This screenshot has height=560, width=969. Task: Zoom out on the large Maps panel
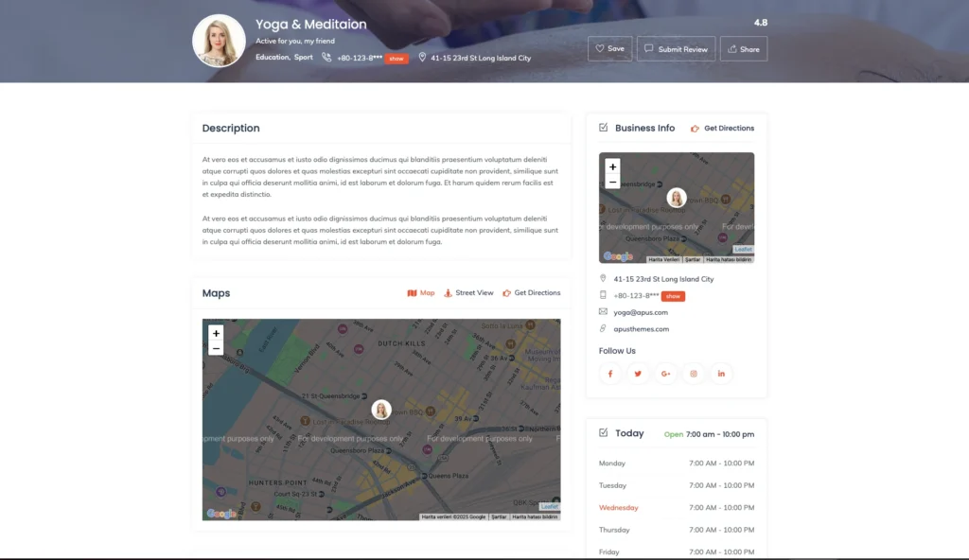(216, 348)
